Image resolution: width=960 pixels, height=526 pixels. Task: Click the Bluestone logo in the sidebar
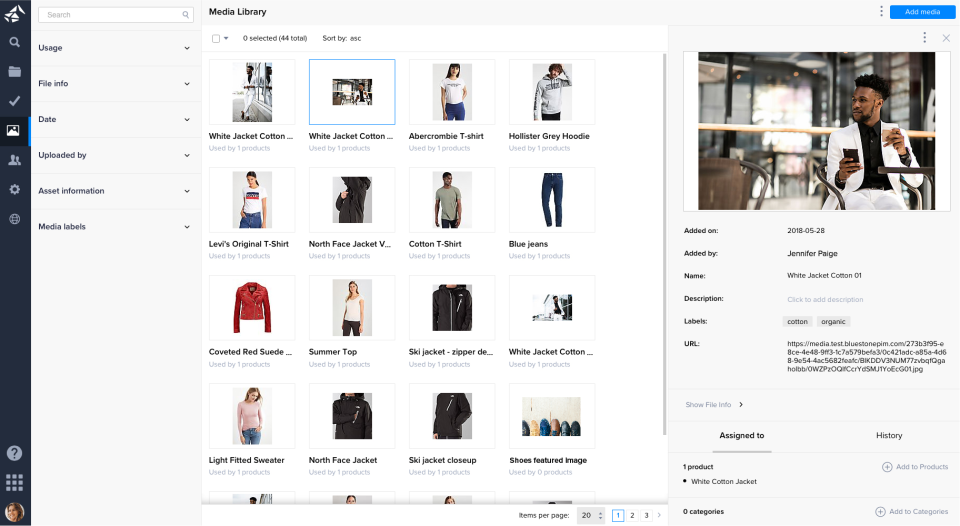pyautogui.click(x=15, y=13)
